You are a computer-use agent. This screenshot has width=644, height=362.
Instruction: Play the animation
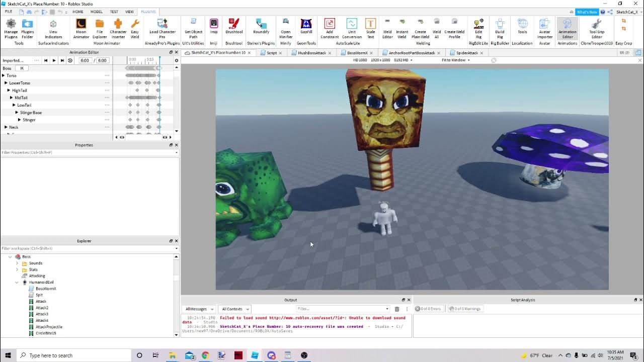tap(54, 60)
